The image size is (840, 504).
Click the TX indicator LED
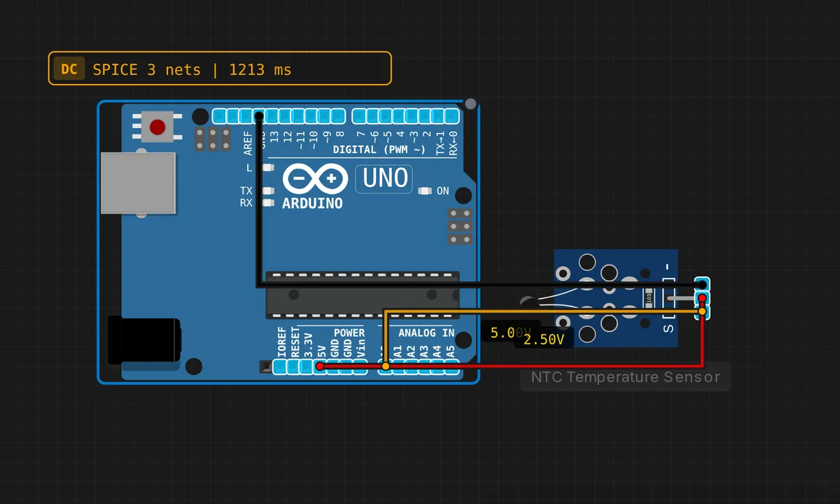click(267, 190)
